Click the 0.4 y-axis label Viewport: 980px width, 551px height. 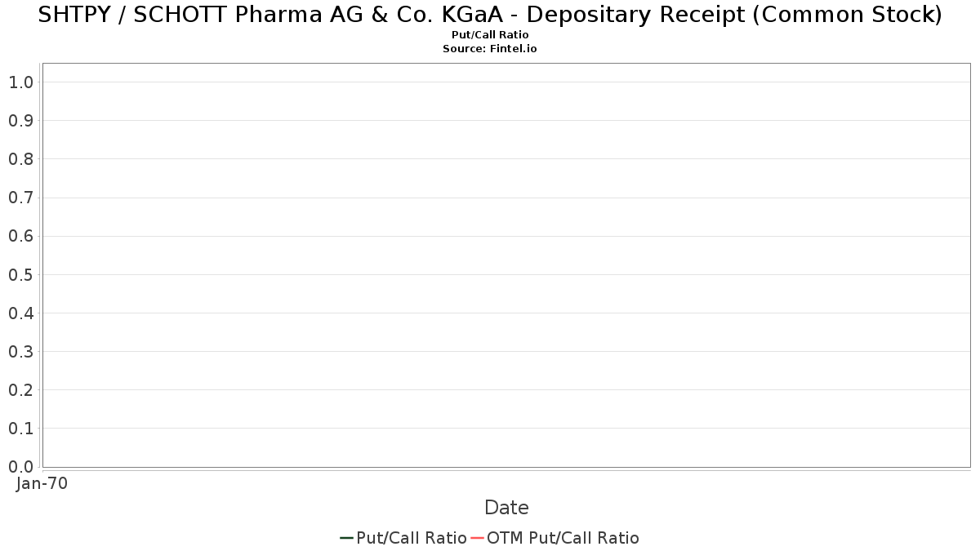coord(20,313)
